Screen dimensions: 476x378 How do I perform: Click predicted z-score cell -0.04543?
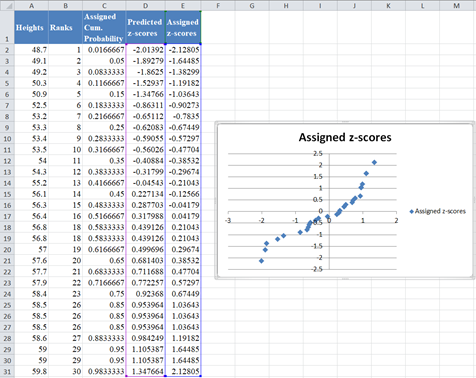click(x=145, y=183)
